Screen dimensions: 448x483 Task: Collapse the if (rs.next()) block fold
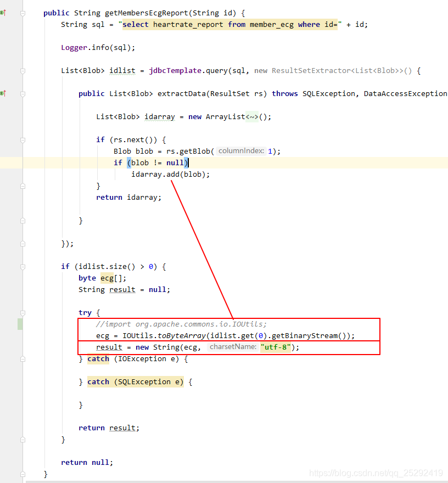coord(23,140)
